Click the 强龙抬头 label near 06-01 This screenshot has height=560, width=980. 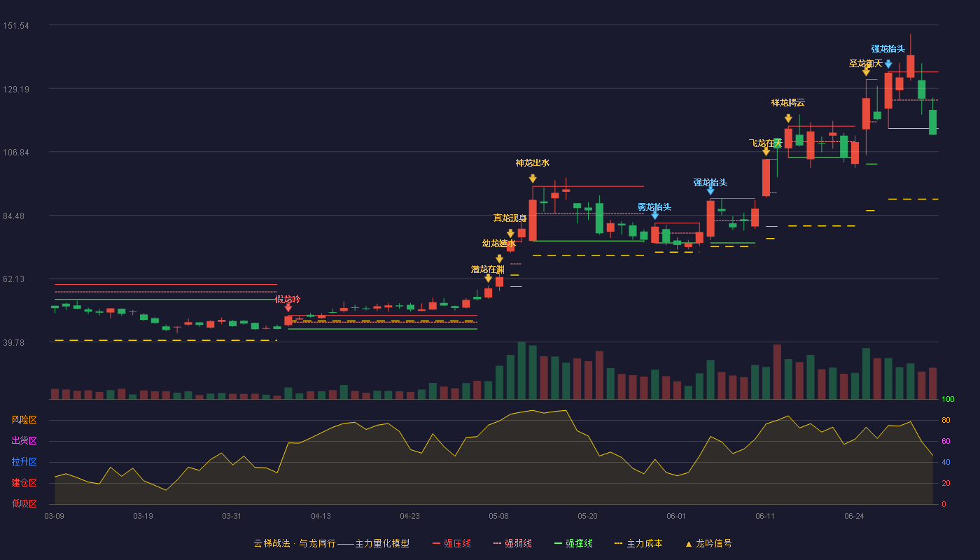click(710, 183)
